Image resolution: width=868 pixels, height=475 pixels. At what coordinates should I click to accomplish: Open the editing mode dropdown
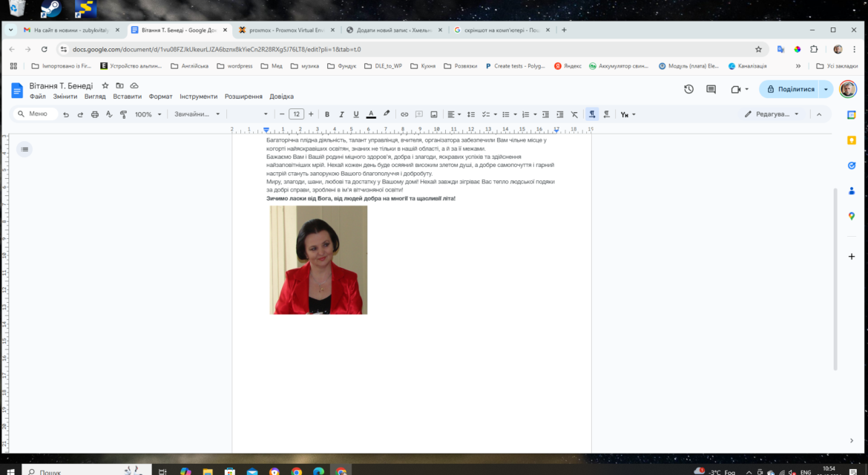(772, 114)
